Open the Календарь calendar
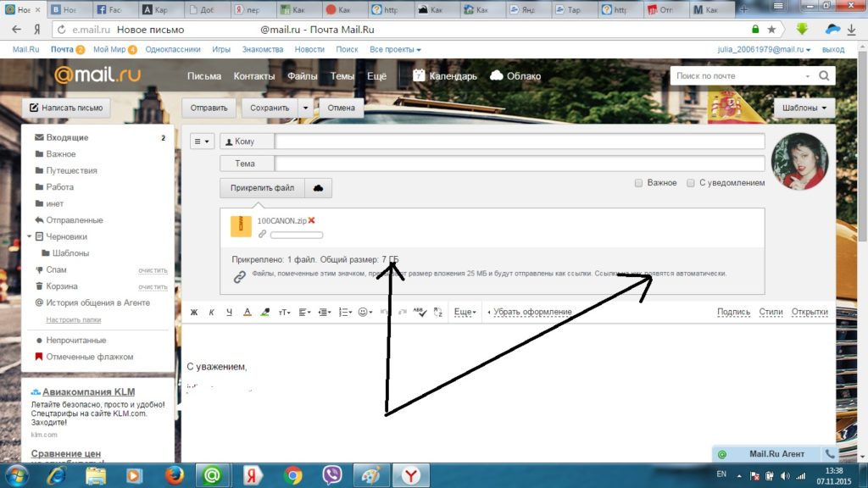Viewport: 868px width, 488px height. point(445,76)
